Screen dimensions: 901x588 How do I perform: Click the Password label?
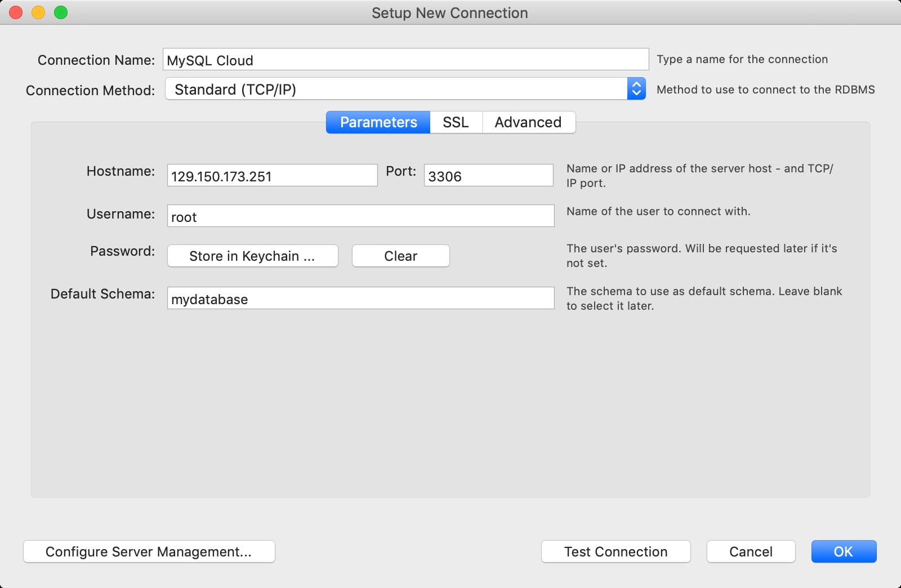point(122,251)
